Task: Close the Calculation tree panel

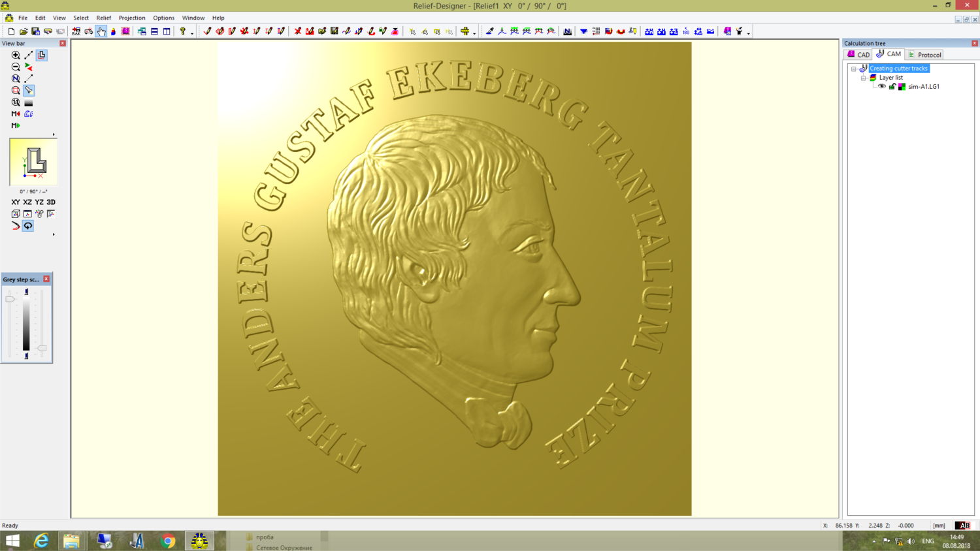Action: (x=975, y=43)
